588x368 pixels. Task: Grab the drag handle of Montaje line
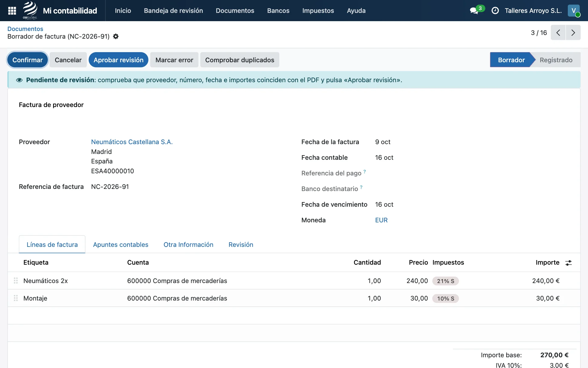pos(16,298)
